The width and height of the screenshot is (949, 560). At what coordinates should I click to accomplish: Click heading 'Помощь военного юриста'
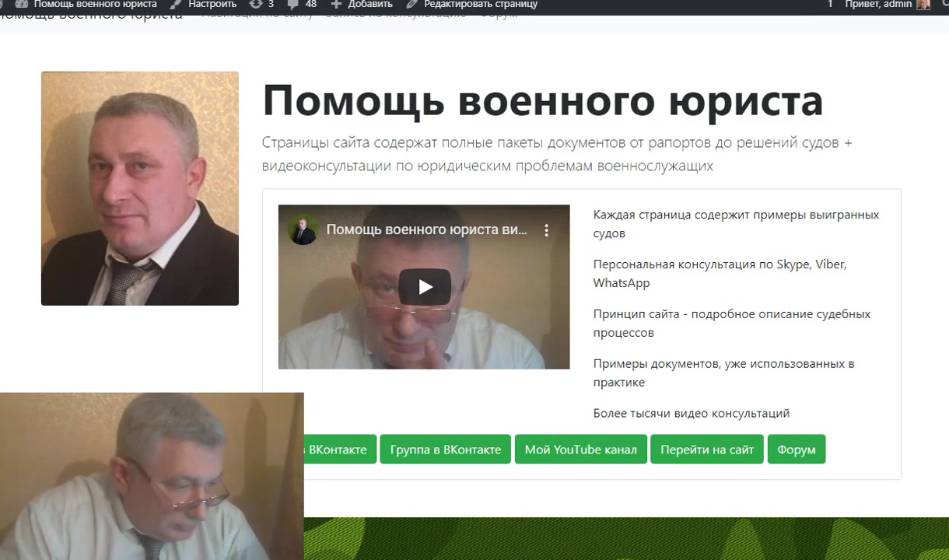coord(542,100)
